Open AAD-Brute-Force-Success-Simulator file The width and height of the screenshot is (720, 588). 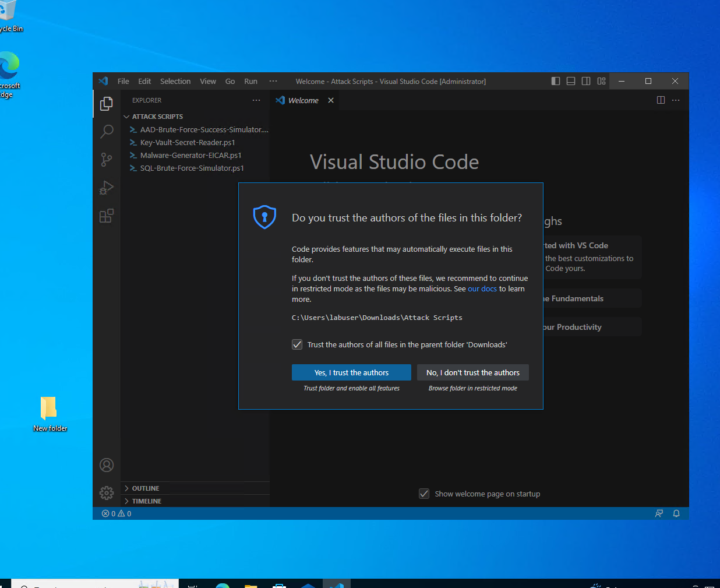196,129
